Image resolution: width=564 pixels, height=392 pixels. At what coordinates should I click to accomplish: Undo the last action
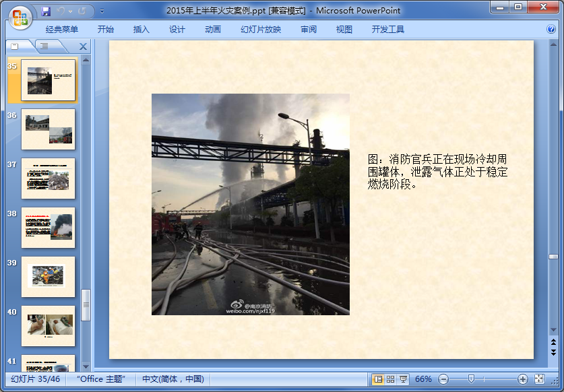61,11
